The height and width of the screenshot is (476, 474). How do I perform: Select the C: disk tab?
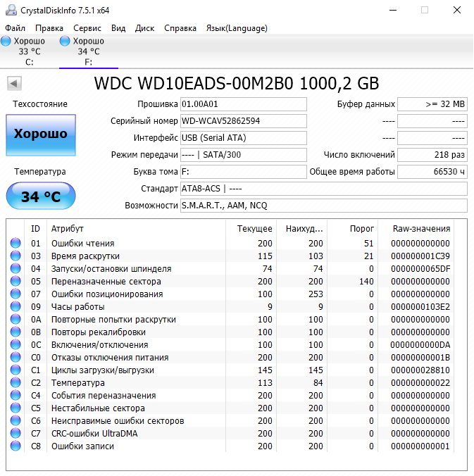point(29,51)
